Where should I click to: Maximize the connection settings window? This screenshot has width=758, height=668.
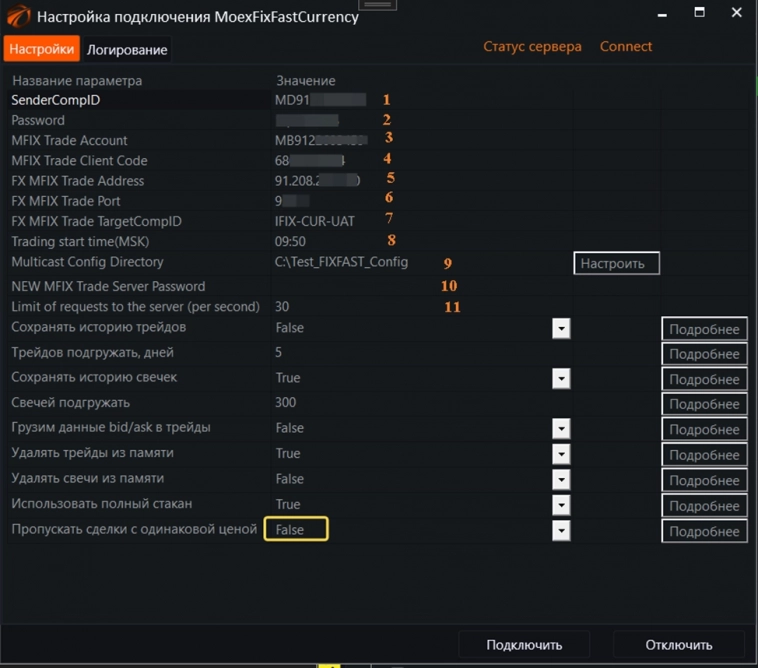click(699, 13)
